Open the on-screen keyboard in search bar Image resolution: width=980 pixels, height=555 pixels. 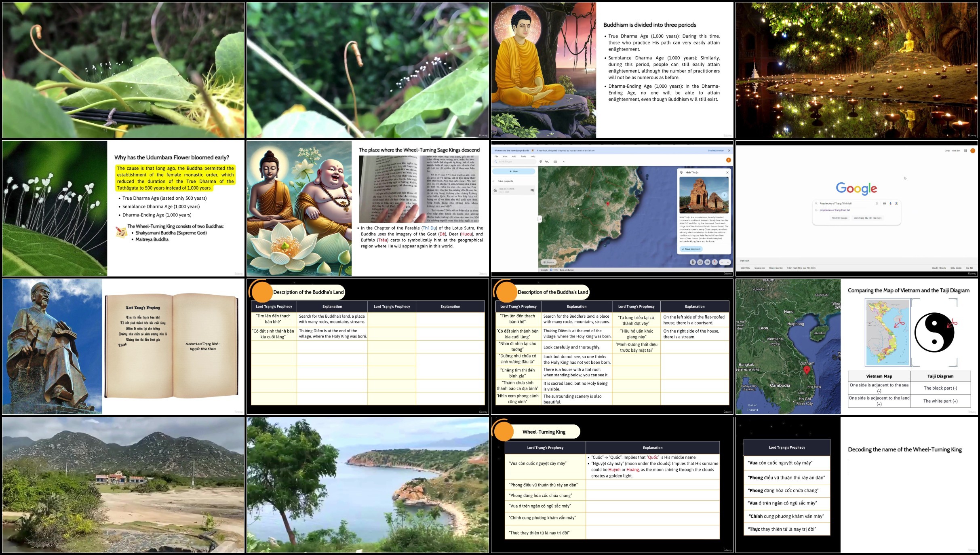[885, 203]
